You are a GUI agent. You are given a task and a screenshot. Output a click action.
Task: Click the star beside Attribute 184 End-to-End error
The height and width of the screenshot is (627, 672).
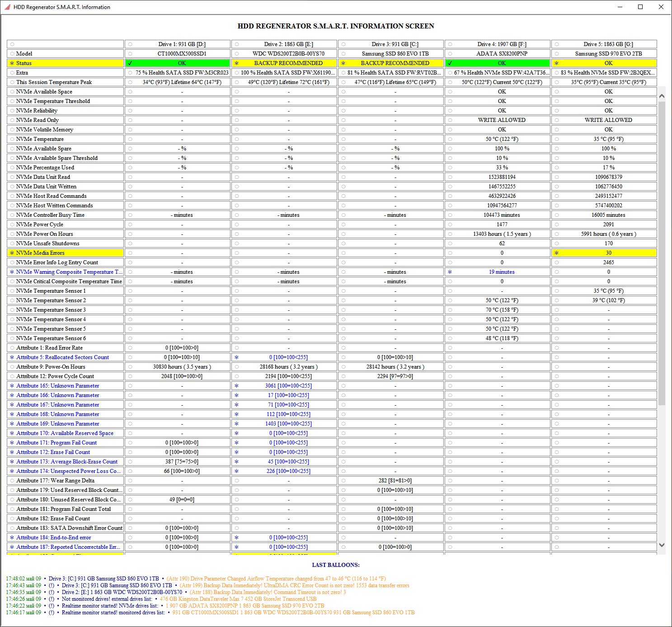[12, 538]
